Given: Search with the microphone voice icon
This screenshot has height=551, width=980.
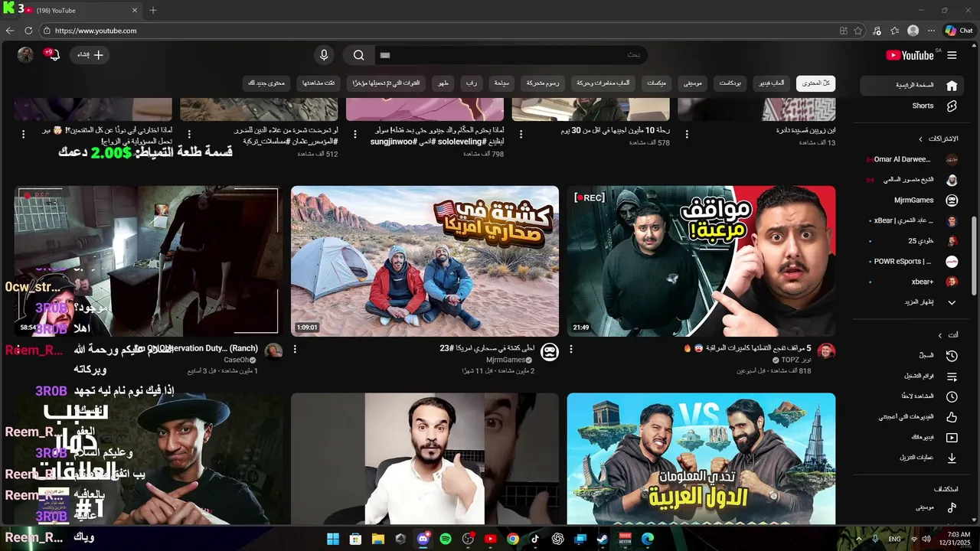Looking at the screenshot, I should [x=324, y=55].
